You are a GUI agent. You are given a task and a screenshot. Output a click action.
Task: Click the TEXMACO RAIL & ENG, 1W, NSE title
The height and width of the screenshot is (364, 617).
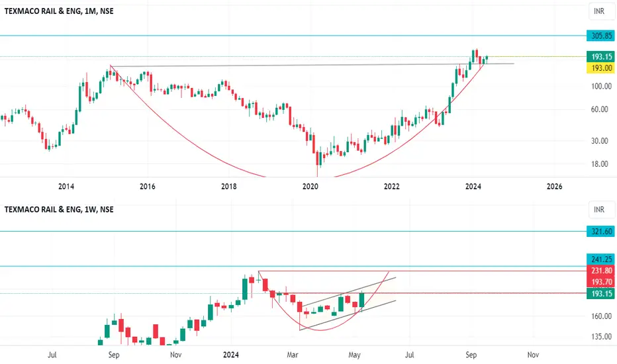[59, 209]
